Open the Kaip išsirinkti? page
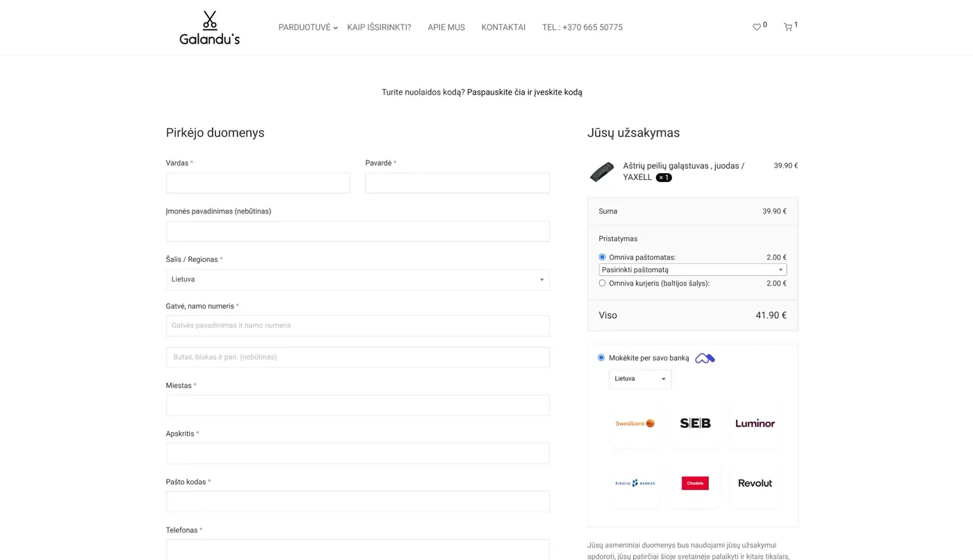This screenshot has width=973, height=560. (379, 28)
